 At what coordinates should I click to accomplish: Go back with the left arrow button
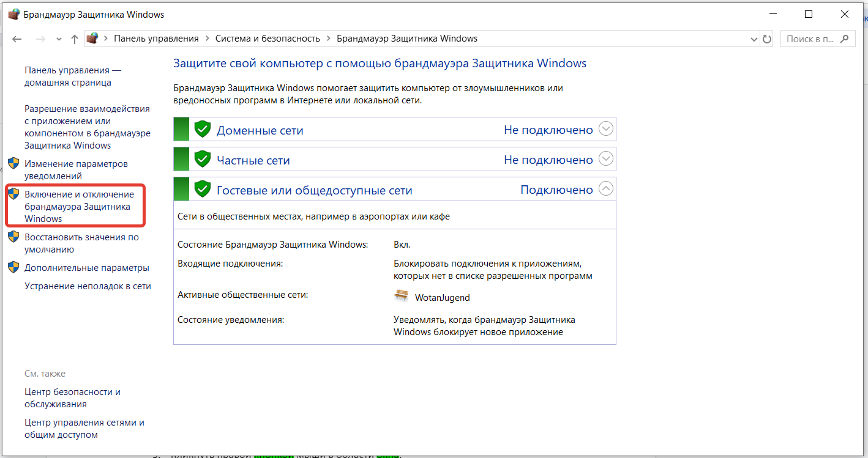17,39
